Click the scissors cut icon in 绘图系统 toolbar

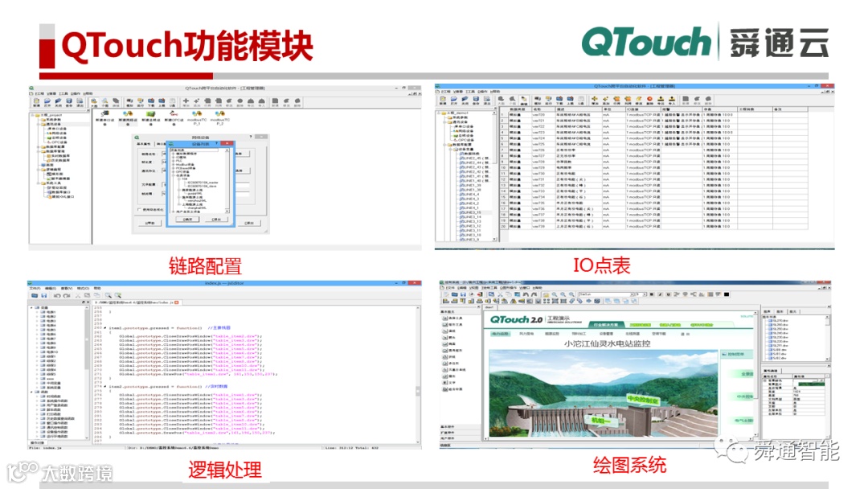[x=500, y=294]
